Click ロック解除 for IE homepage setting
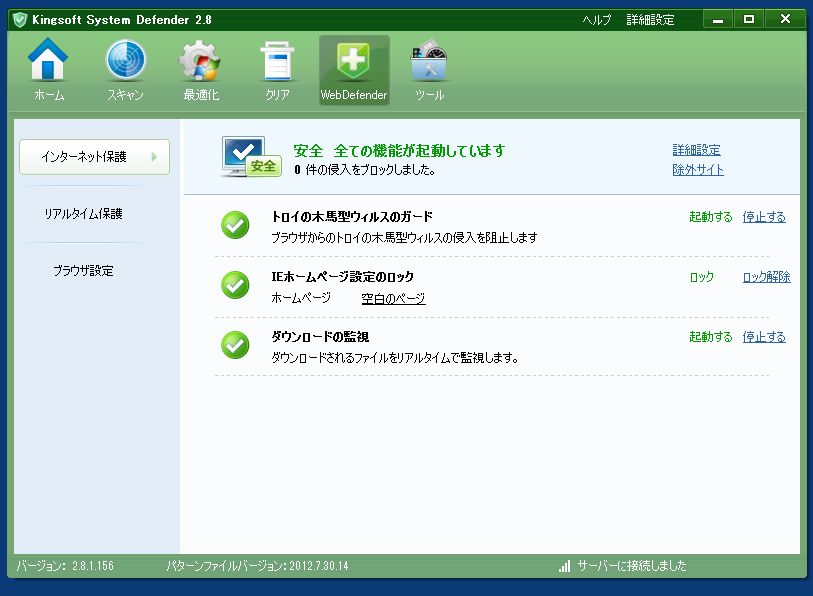 [x=766, y=277]
